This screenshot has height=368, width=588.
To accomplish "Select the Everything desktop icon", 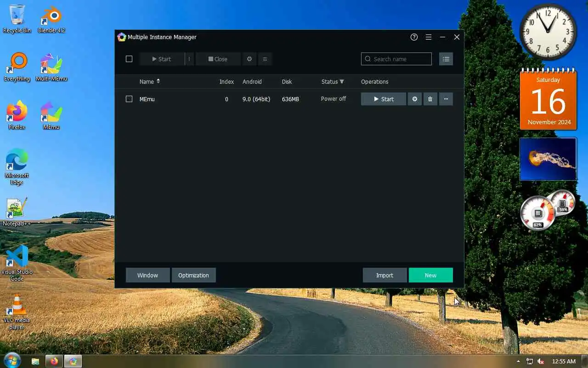I will [17, 67].
